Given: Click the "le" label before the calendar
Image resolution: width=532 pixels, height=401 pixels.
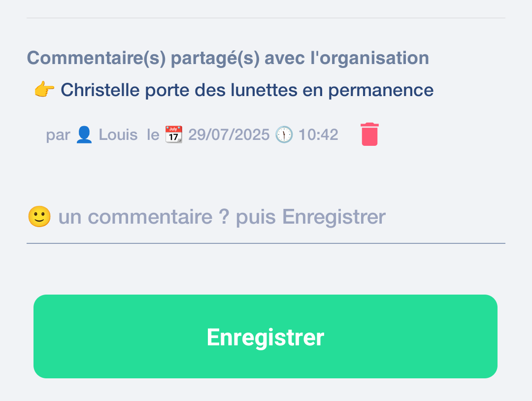Looking at the screenshot, I should coord(153,134).
